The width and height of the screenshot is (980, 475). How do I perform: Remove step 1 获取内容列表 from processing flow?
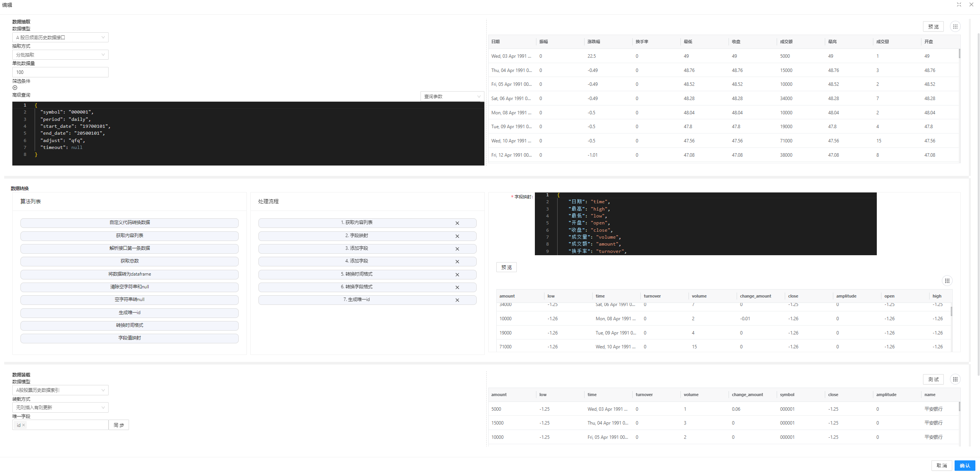pyautogui.click(x=457, y=223)
